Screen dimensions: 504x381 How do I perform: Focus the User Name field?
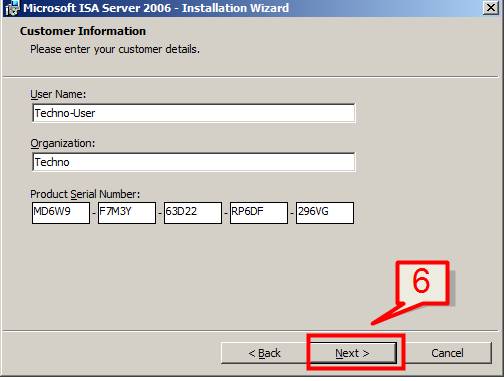tap(194, 113)
